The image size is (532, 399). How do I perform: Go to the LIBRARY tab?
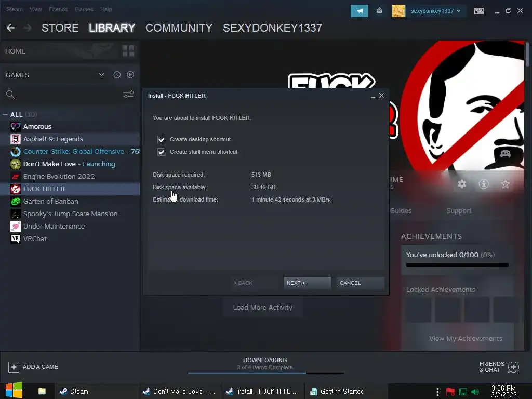(112, 28)
